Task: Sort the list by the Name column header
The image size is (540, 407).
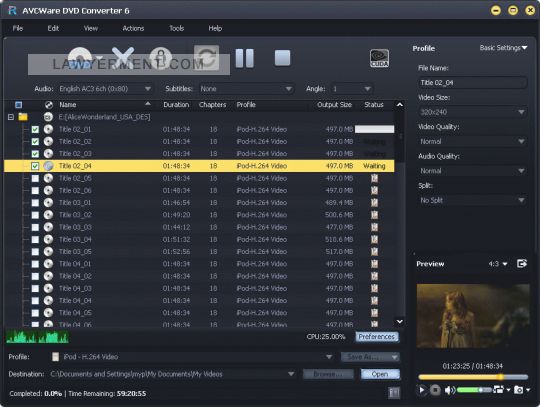Action: coord(68,105)
